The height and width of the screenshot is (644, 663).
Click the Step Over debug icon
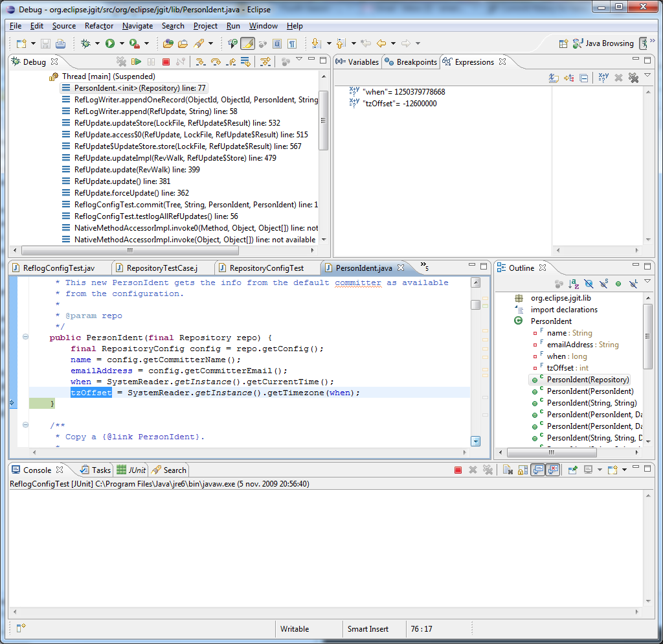[216, 62]
